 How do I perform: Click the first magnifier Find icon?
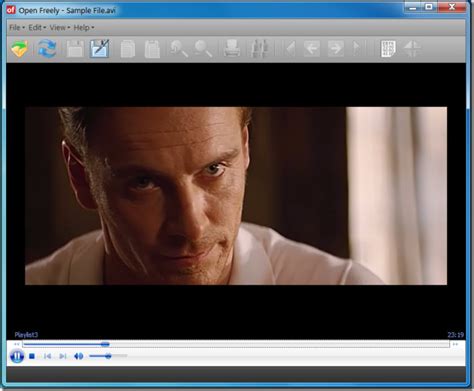[x=179, y=49]
